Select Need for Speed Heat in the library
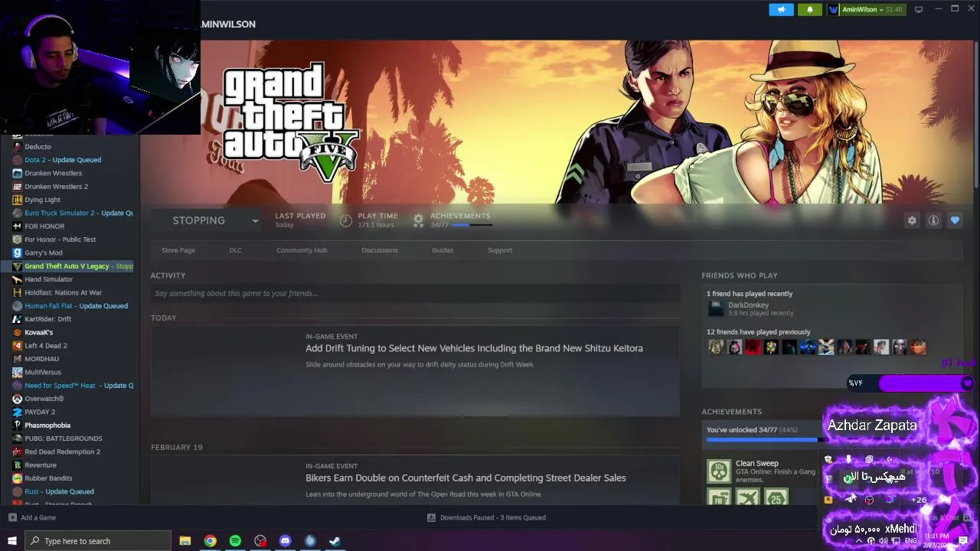This screenshot has height=551, width=980. click(x=79, y=386)
